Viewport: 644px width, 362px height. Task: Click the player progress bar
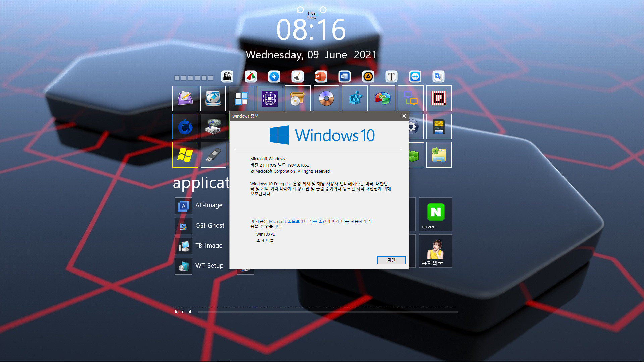pyautogui.click(x=328, y=312)
